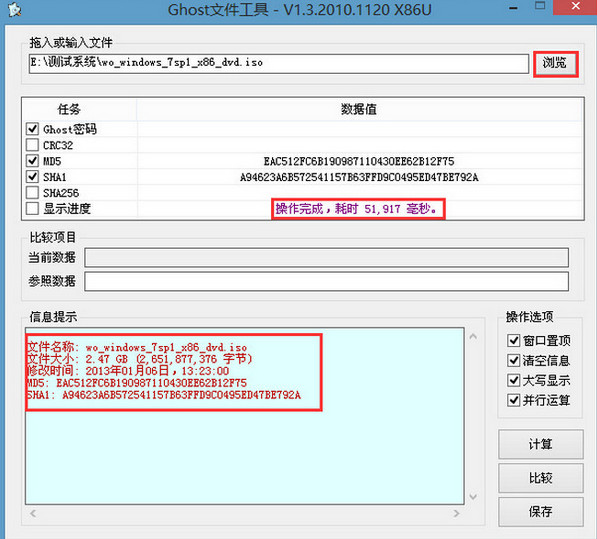597x539 pixels.
Task: Click into the file path input field
Action: coord(279,64)
